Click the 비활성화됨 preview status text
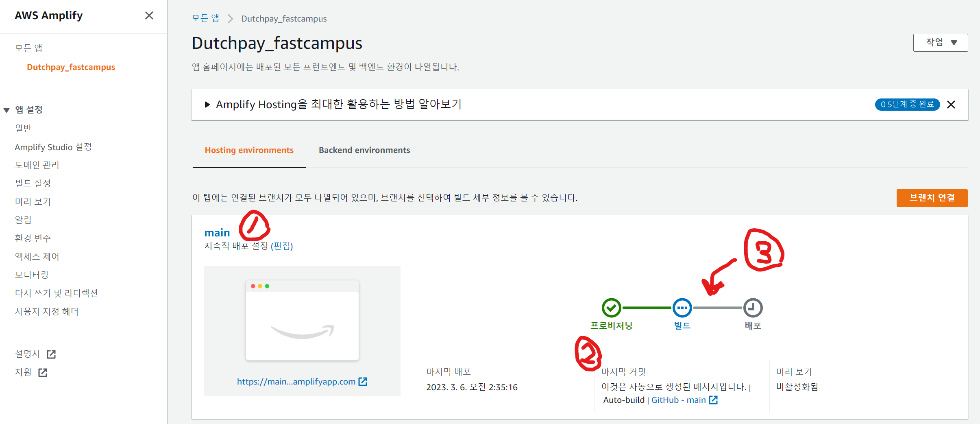 coord(797,387)
